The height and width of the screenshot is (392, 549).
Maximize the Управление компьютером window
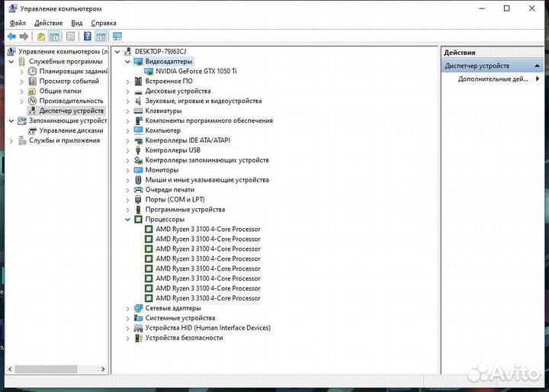(x=506, y=8)
